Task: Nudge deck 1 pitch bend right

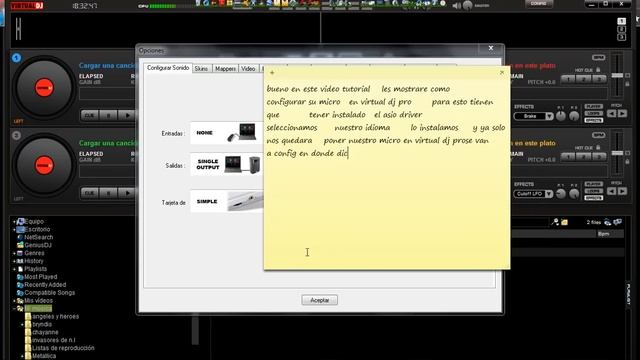Action: coord(622,114)
